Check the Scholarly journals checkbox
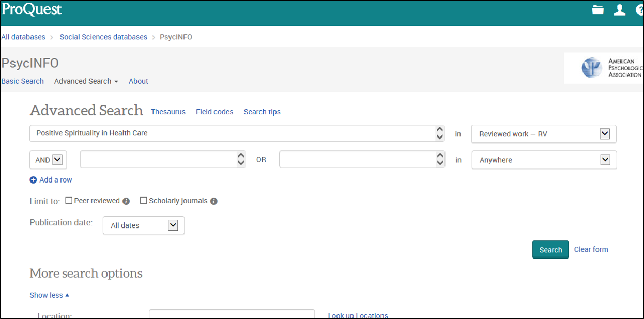This screenshot has width=644, height=319. [144, 201]
